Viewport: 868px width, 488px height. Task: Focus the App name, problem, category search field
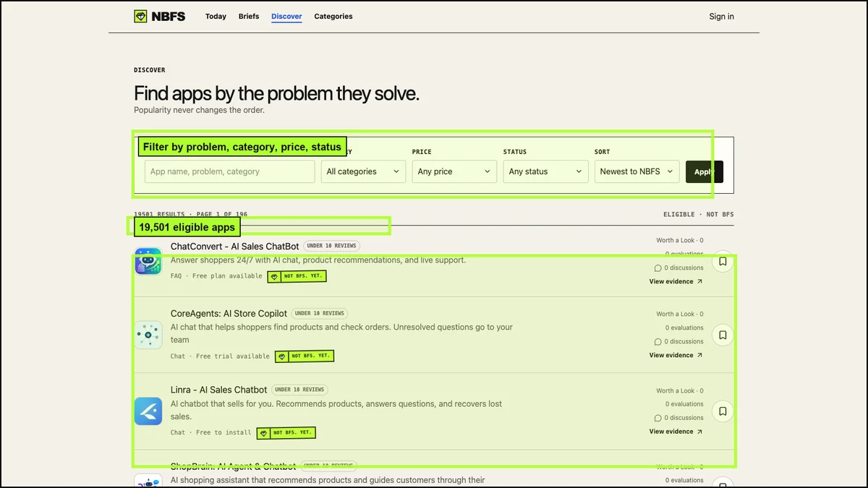pyautogui.click(x=230, y=171)
